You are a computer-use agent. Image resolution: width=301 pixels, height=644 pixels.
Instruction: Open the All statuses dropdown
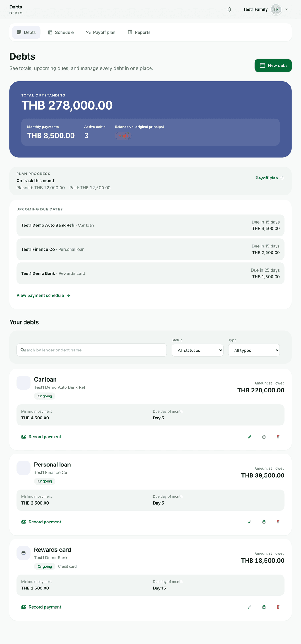click(198, 350)
